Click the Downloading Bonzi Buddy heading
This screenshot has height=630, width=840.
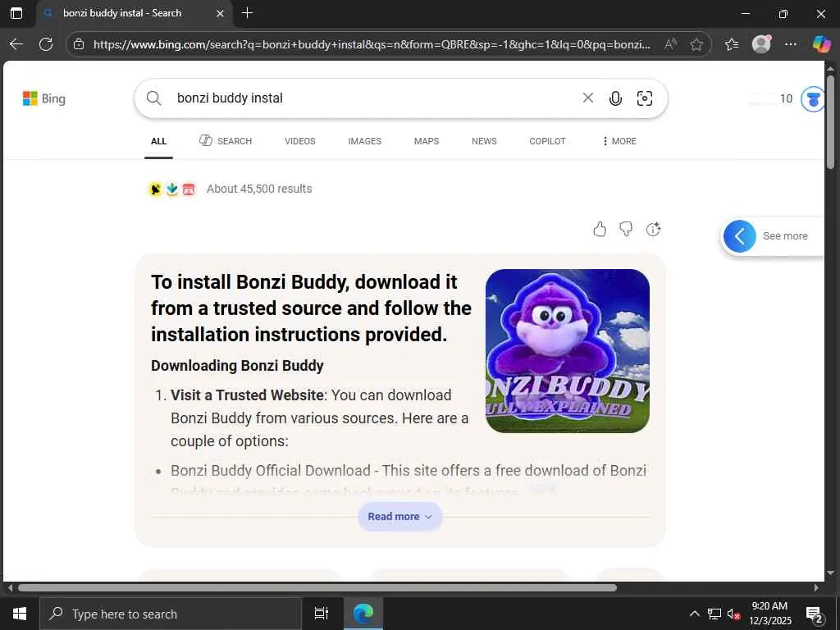(237, 365)
